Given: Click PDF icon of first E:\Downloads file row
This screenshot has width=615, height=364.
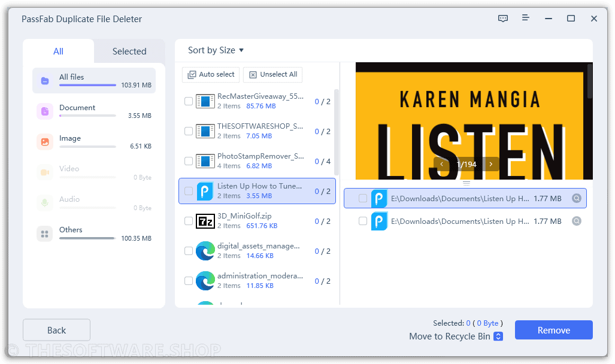Looking at the screenshot, I should pyautogui.click(x=379, y=199).
